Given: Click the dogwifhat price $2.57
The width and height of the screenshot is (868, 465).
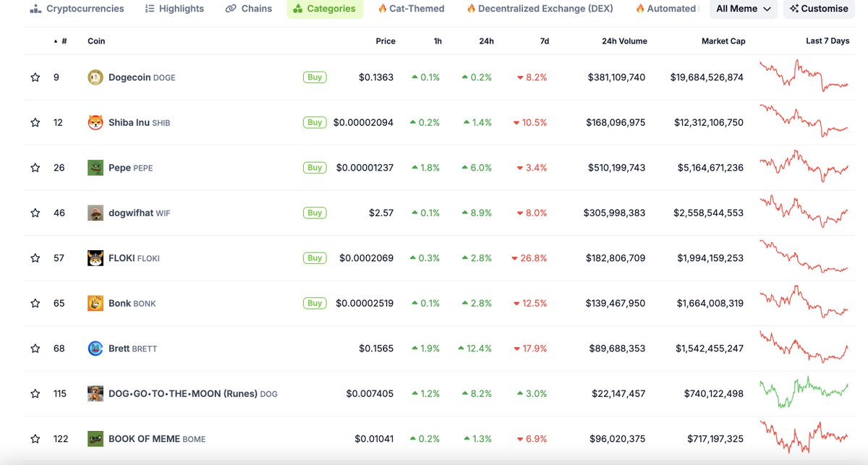Looking at the screenshot, I should click(x=381, y=213).
